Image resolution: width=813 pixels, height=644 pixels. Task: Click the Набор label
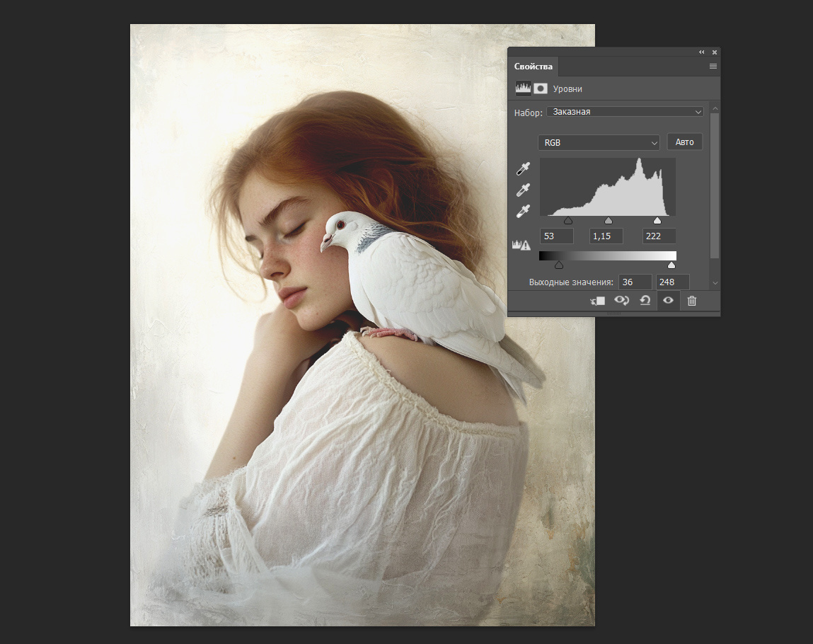click(529, 113)
